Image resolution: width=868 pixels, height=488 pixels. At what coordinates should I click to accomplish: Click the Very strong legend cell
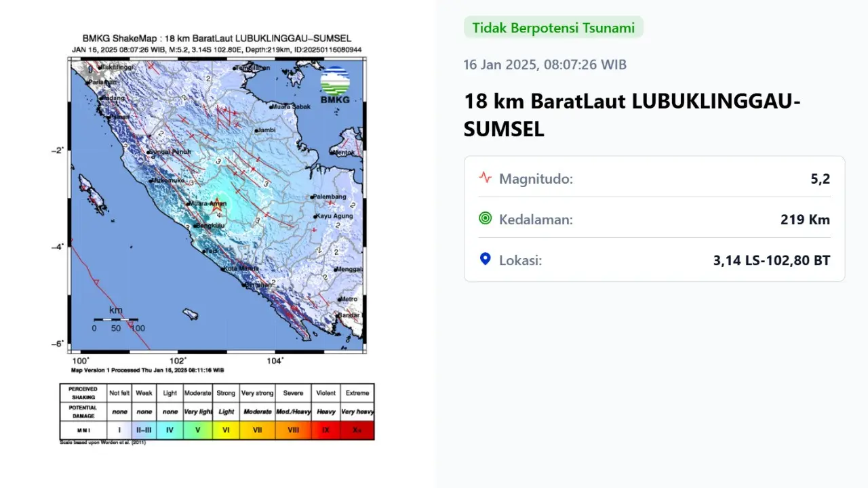coord(257,393)
